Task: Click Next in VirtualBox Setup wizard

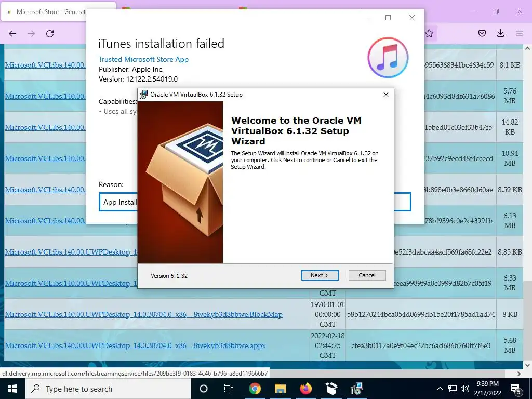Action: pyautogui.click(x=320, y=275)
